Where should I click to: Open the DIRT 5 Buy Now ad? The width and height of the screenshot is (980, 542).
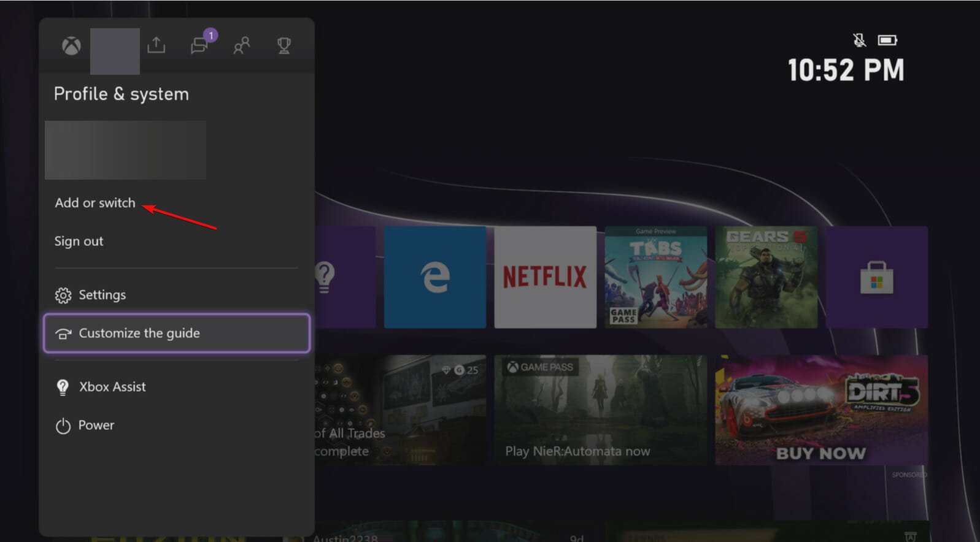coord(822,410)
